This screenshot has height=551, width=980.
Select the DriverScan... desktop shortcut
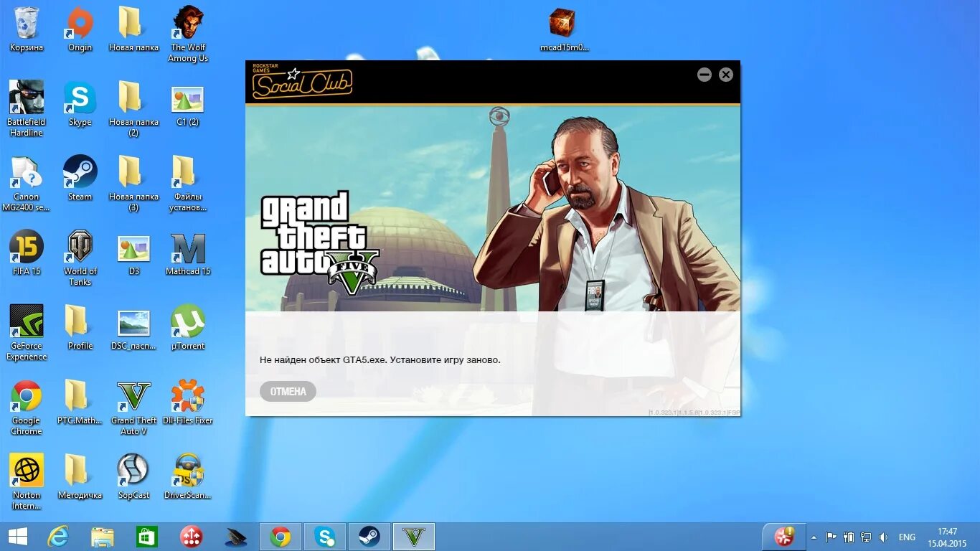pos(188,477)
